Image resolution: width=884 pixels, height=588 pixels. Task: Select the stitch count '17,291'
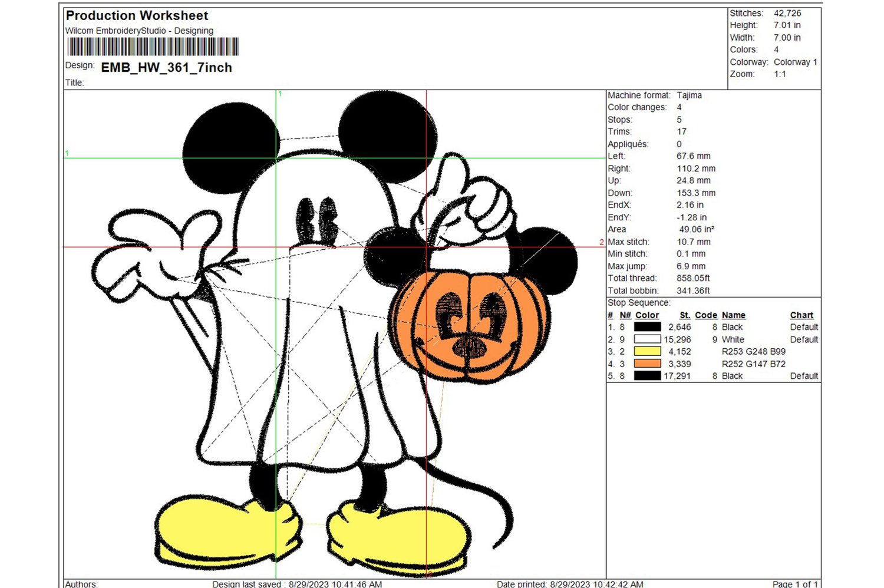[x=677, y=376]
